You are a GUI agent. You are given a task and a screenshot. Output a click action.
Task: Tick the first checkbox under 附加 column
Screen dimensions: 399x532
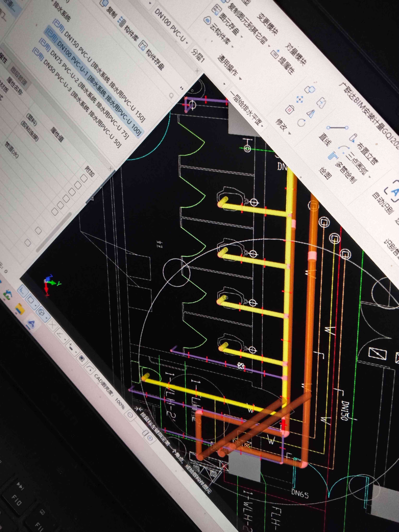(x=84, y=179)
